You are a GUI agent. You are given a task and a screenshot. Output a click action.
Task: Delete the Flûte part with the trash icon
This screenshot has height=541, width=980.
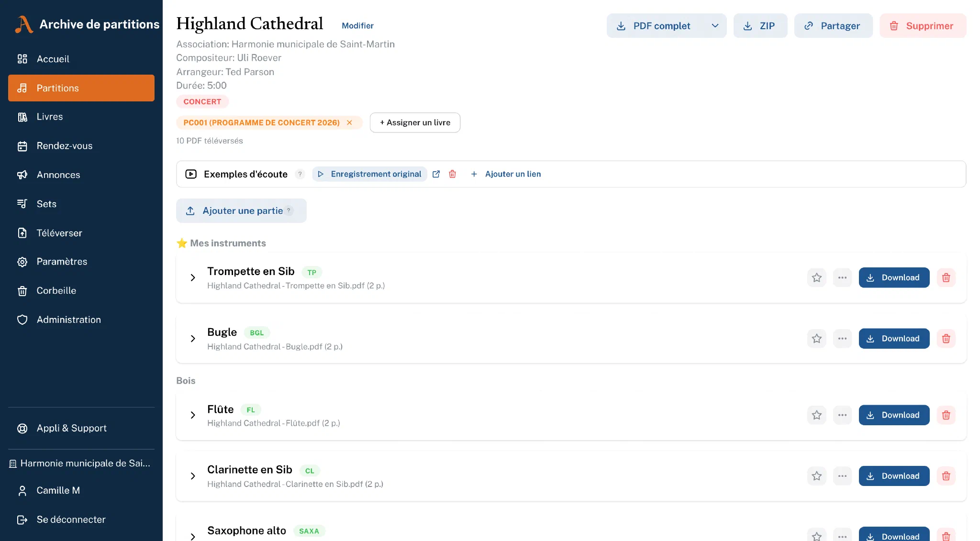tap(946, 415)
